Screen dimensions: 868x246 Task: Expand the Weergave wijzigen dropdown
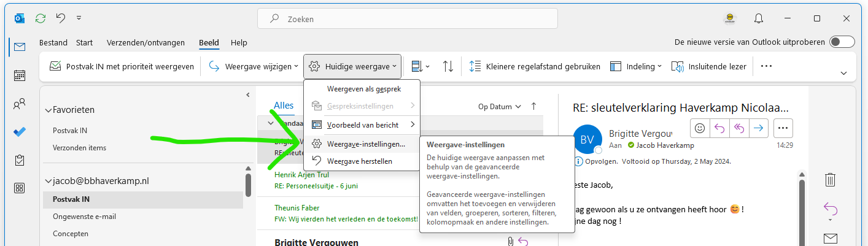click(254, 66)
